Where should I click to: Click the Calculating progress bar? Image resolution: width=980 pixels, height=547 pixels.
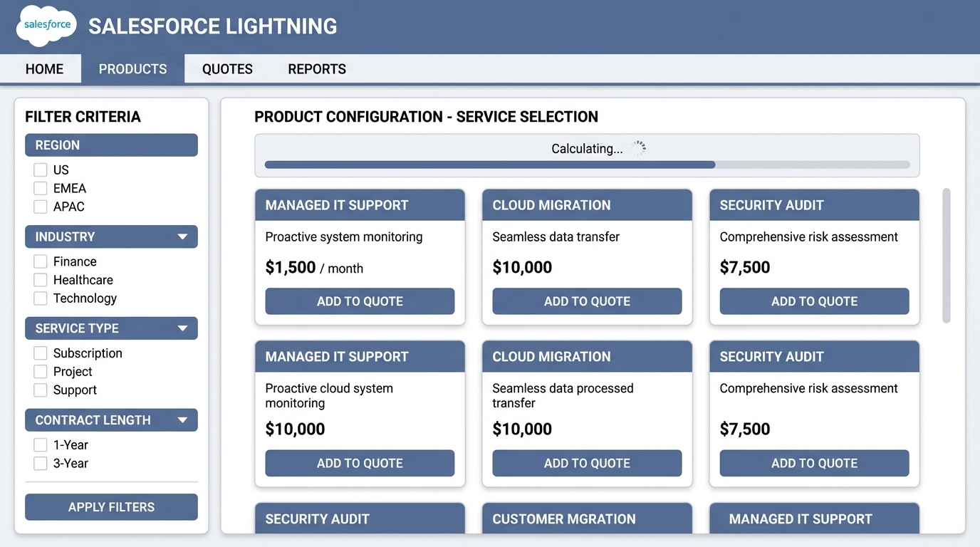tap(587, 165)
